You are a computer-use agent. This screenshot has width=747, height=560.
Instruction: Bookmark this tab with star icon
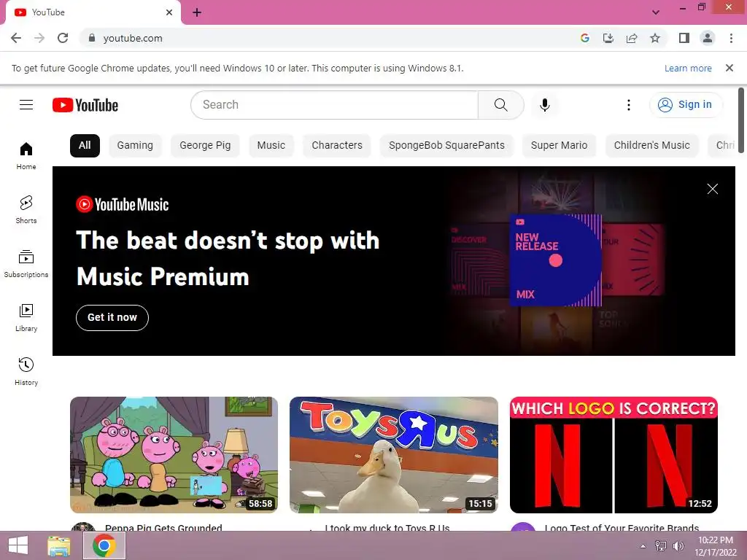click(x=655, y=38)
